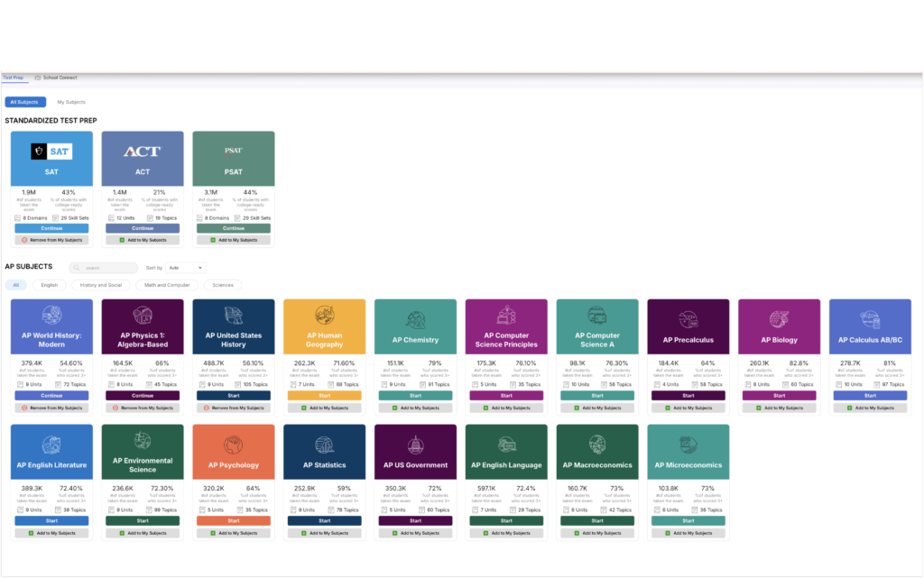
Task: Start AP Computer Science A
Action: pos(597,396)
